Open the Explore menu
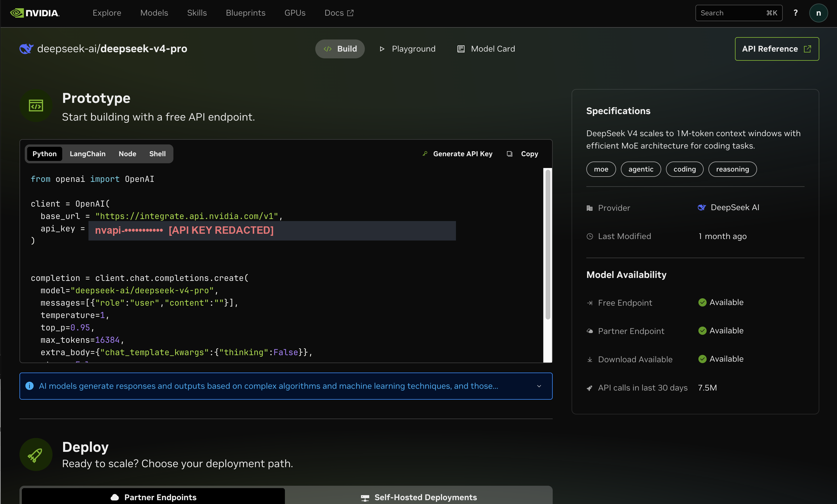 click(107, 13)
